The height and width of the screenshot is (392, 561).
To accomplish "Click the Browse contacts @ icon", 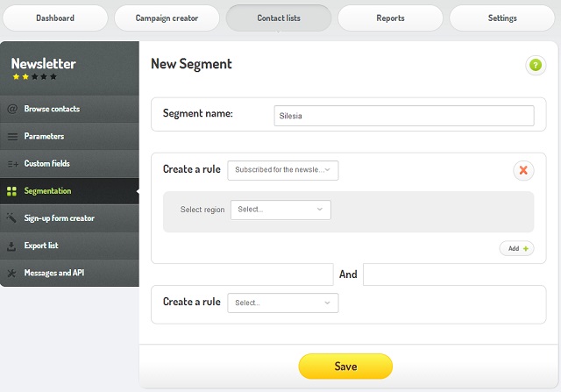I will [12, 109].
